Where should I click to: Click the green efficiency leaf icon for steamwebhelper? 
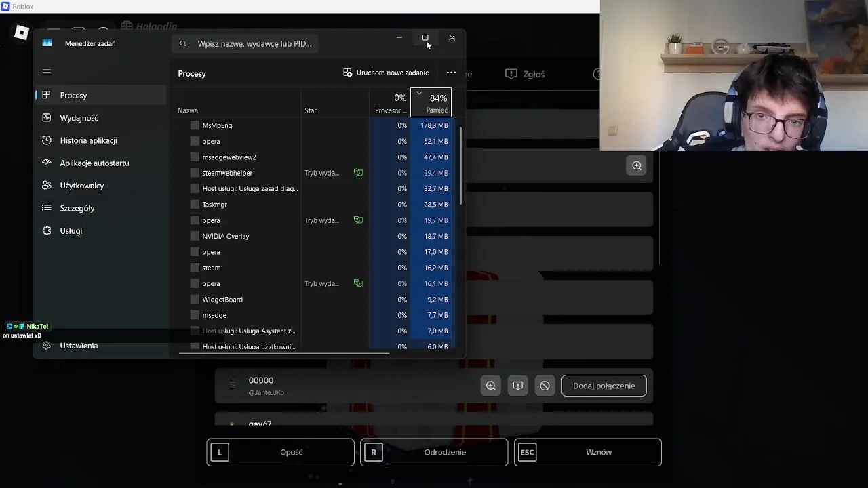(358, 173)
